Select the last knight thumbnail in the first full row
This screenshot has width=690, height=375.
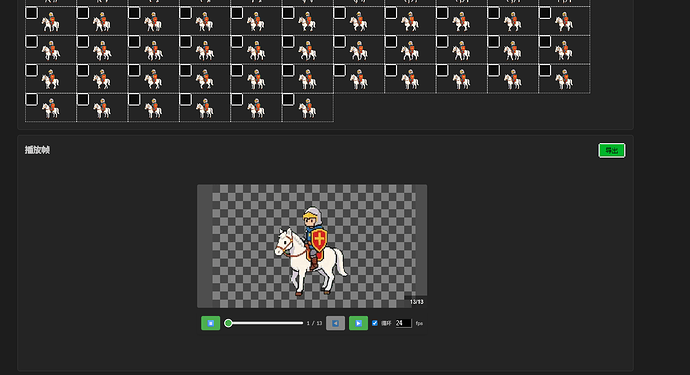click(565, 22)
